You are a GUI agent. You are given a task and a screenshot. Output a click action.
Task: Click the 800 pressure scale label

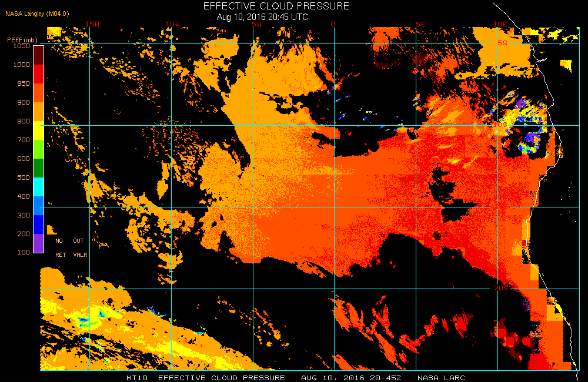[x=24, y=120]
